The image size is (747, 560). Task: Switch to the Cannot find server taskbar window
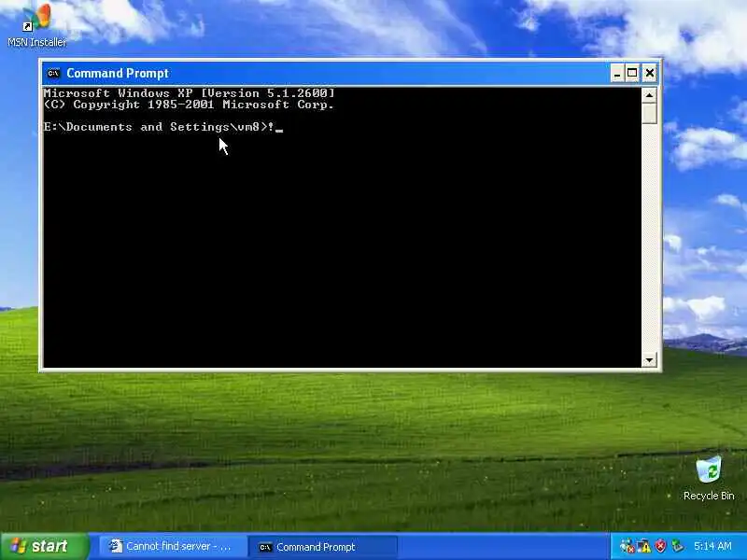point(172,547)
